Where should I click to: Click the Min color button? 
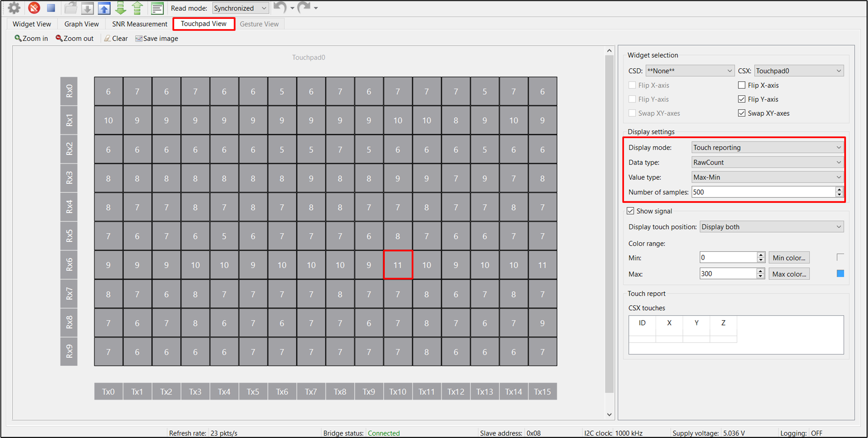tap(789, 258)
